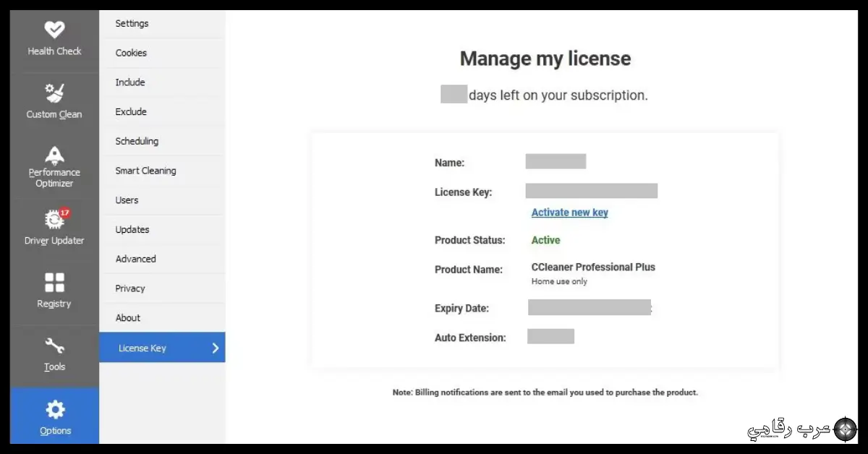868x454 pixels.
Task: Select the License Key field value
Action: [x=592, y=190]
